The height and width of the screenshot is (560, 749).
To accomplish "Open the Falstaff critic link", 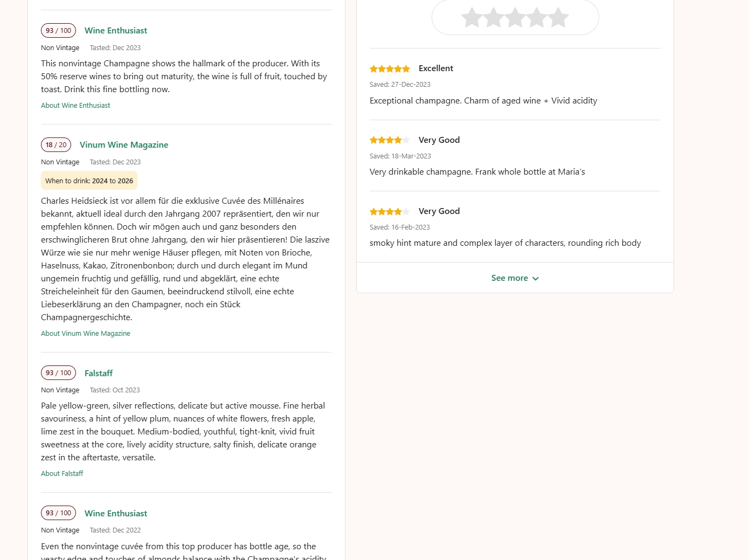I will click(98, 374).
